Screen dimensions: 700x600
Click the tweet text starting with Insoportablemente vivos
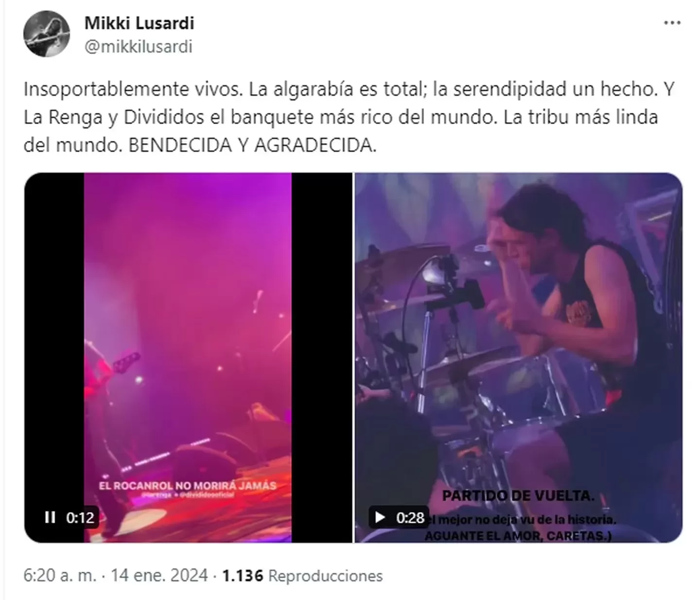(x=349, y=117)
